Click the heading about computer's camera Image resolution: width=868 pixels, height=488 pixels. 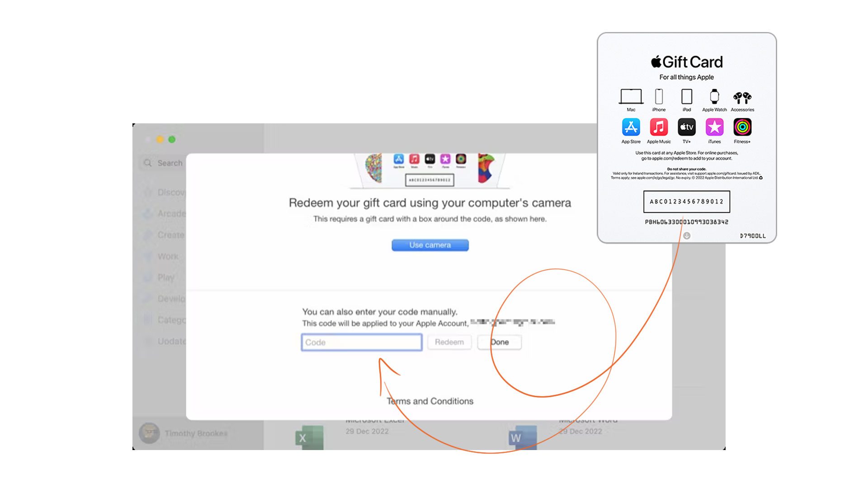click(x=430, y=203)
